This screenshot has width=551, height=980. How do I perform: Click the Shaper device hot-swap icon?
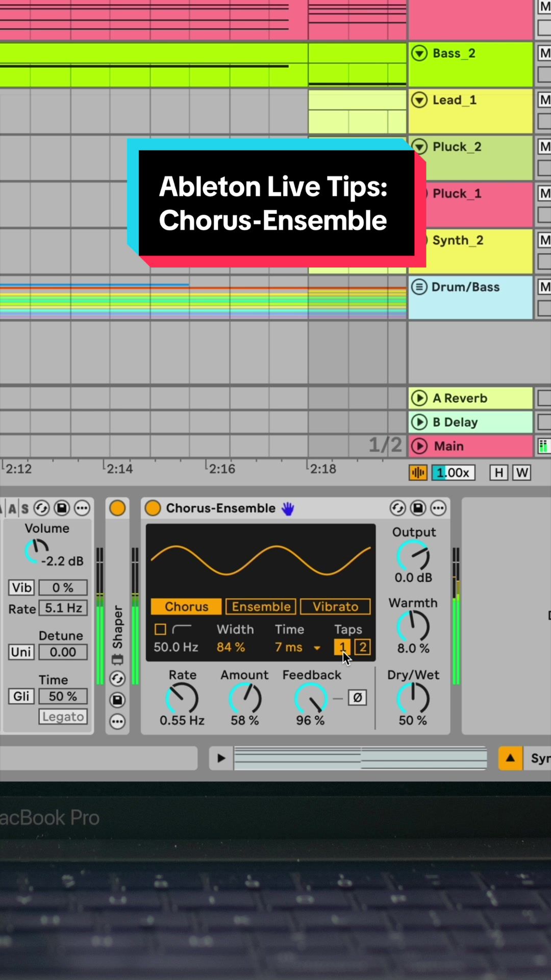117,678
